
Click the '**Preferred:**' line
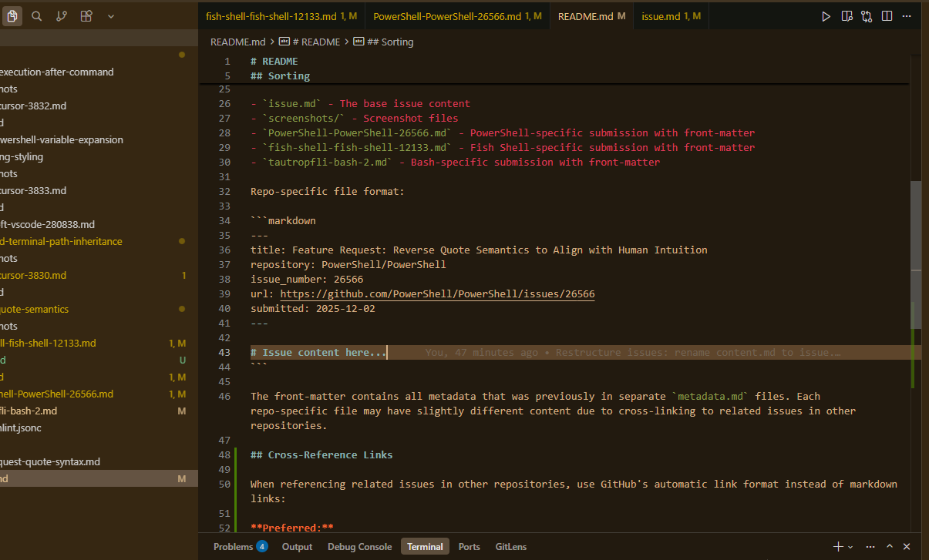click(291, 528)
